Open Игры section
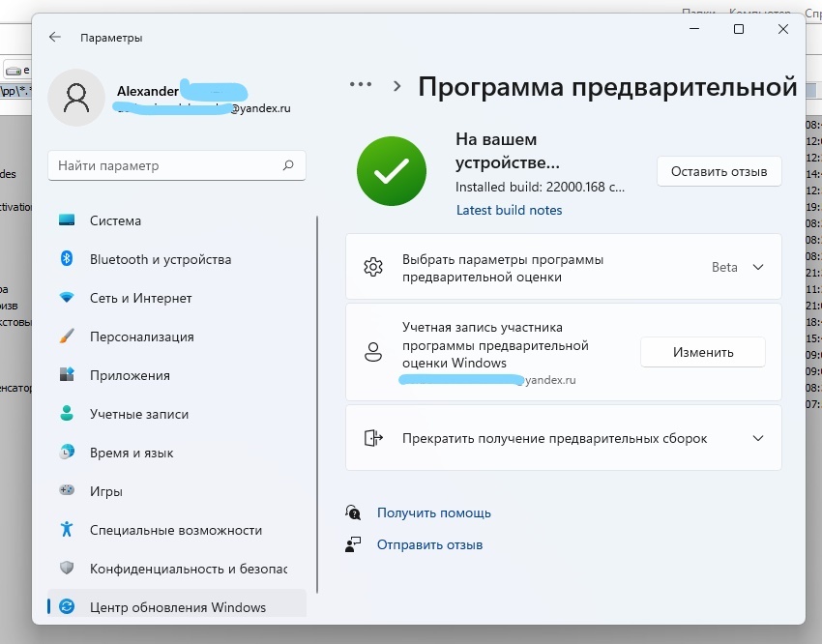822x644 pixels. [177, 491]
